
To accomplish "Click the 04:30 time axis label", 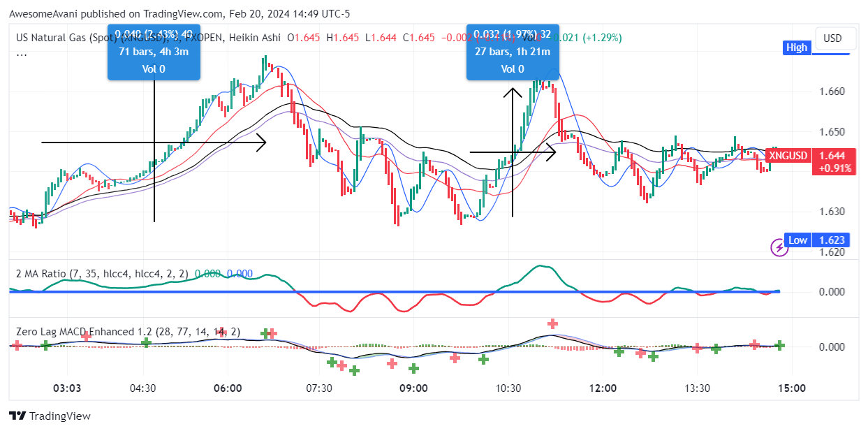I will [x=143, y=388].
